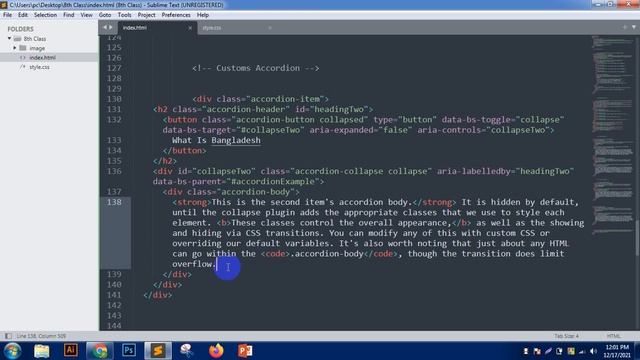Click the Sublime Text taskbar icon
The image size is (640, 360).
click(158, 351)
